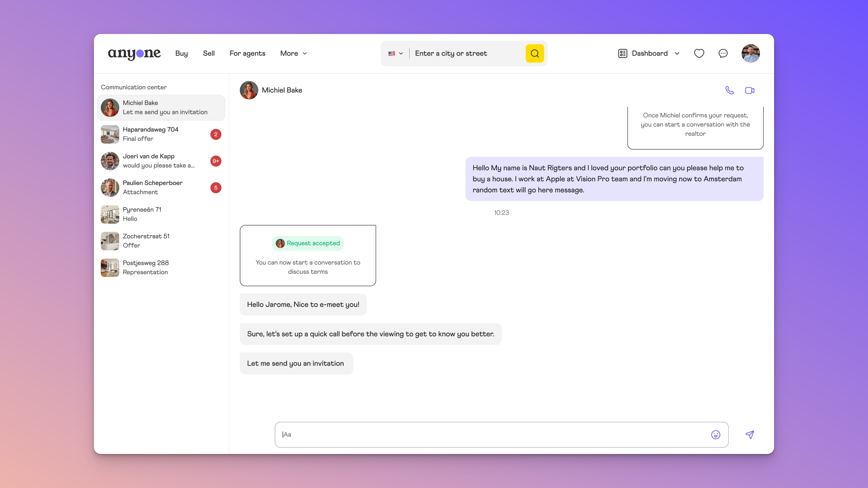The image size is (868, 488).
Task: Start a voice call with Michiel Bake
Action: tap(729, 90)
